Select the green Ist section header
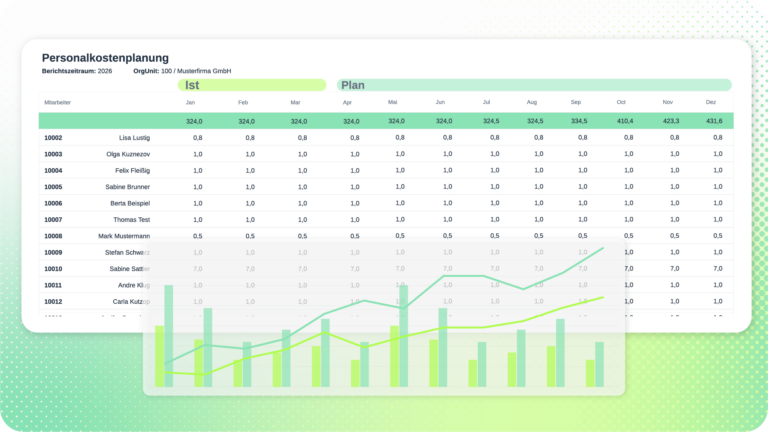This screenshot has width=768, height=432. coord(251,85)
